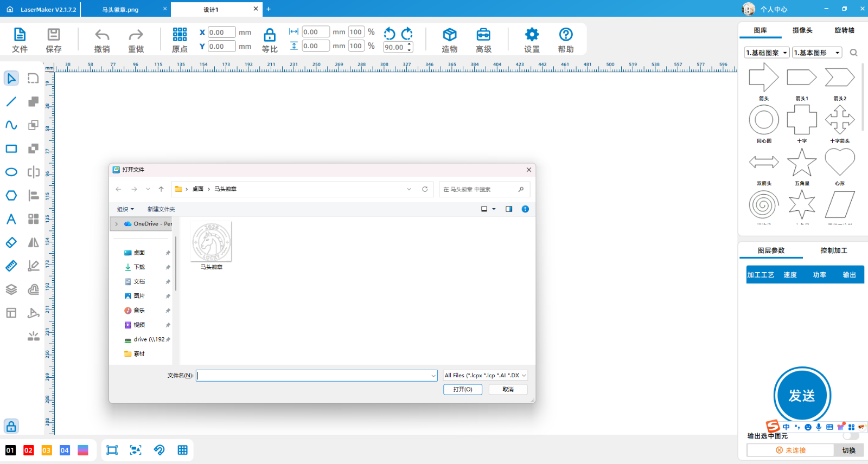The height and width of the screenshot is (464, 868).
Task: Open 设置 gear settings
Action: pyautogui.click(x=532, y=35)
